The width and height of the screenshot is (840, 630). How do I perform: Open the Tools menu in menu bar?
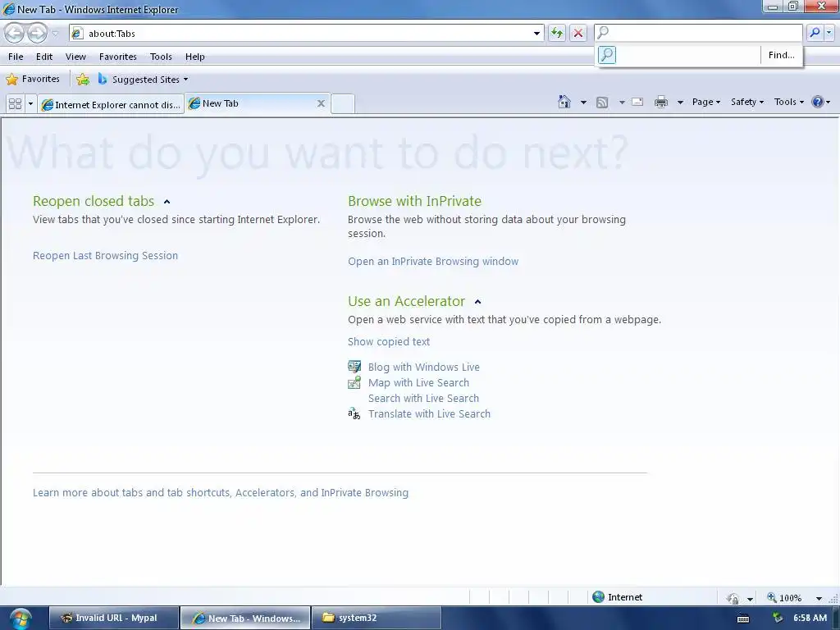click(161, 57)
